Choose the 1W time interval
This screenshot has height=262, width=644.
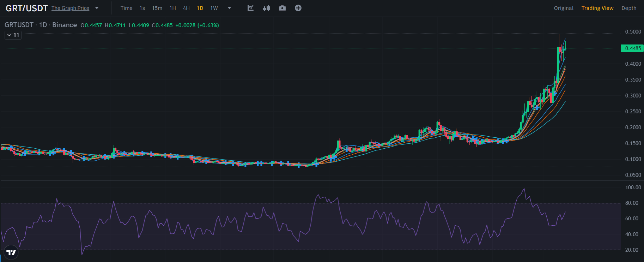pos(214,8)
